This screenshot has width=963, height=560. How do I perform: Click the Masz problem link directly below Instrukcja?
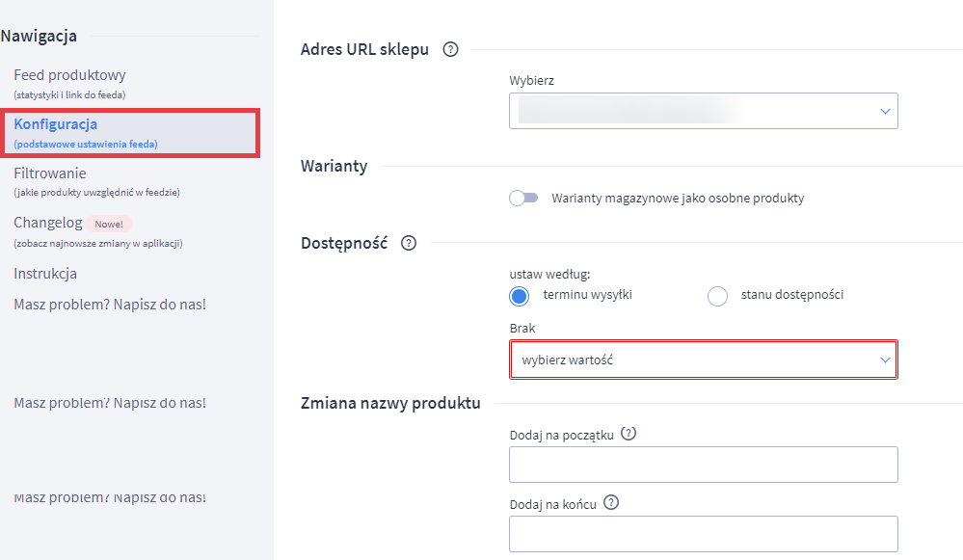[x=110, y=305]
